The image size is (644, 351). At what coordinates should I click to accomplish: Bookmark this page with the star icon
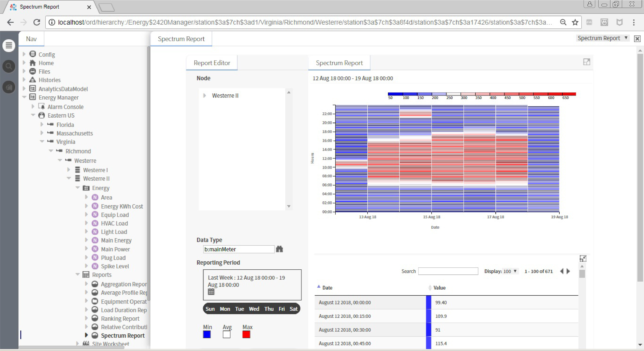(x=575, y=22)
